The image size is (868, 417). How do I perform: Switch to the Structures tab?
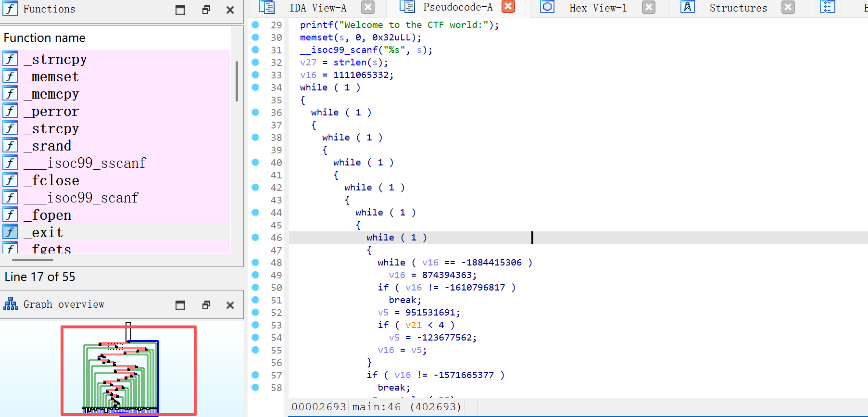pos(738,8)
